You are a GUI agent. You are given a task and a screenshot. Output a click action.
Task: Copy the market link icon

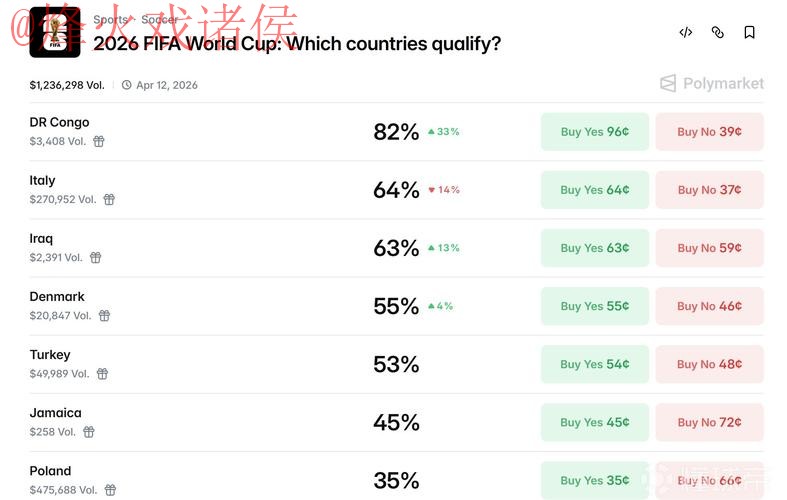pyautogui.click(x=718, y=33)
